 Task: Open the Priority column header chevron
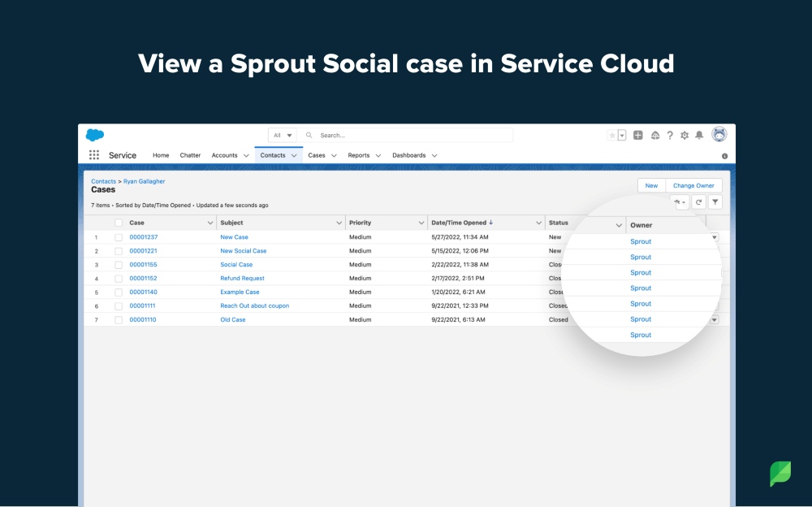[x=421, y=223]
